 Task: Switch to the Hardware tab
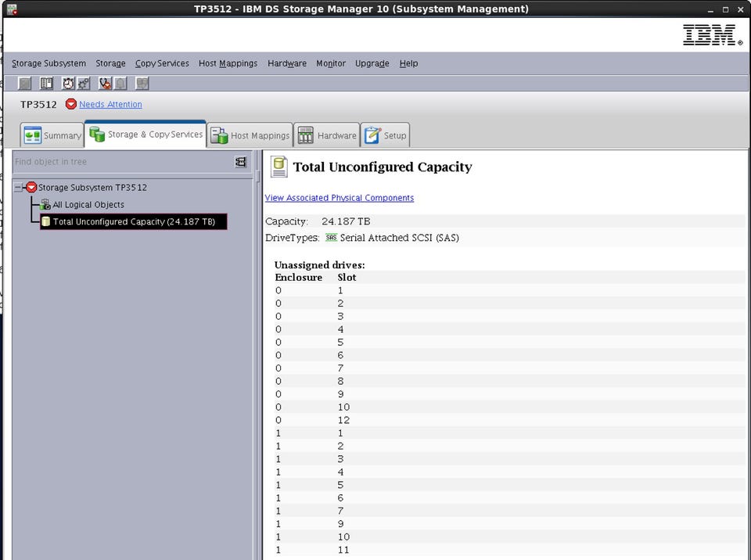click(x=326, y=135)
